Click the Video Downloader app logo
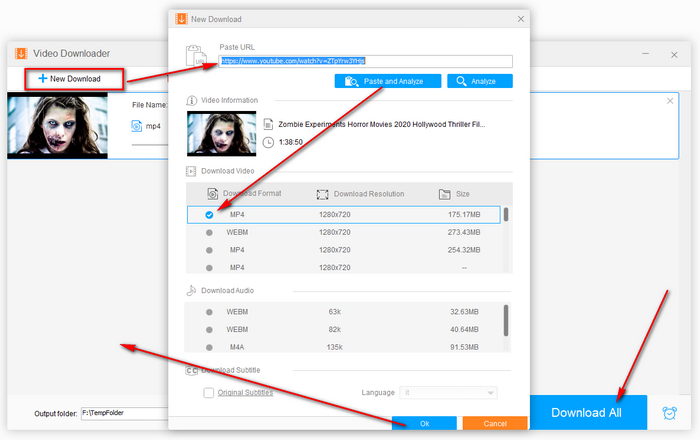This screenshot has width=700, height=440. (21, 54)
